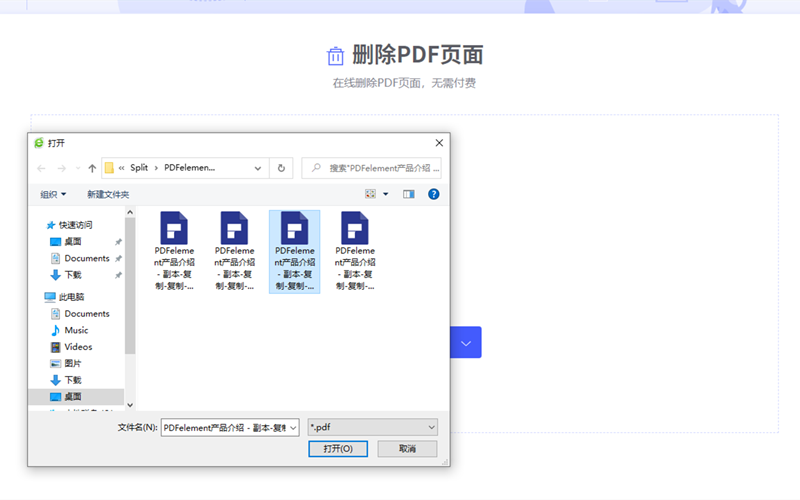Click the back arrow in file dialog
The height and width of the screenshot is (500, 800).
(41, 168)
